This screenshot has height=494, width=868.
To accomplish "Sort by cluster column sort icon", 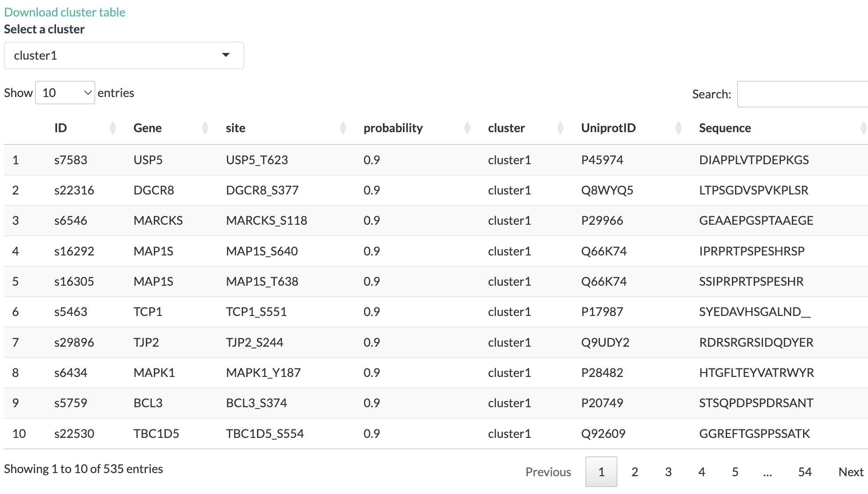I will (560, 128).
